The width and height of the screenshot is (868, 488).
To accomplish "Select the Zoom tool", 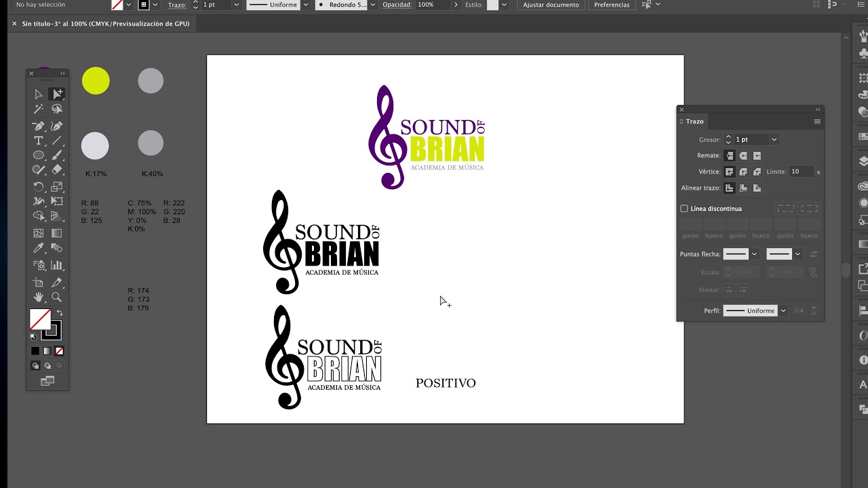I will pos(57,298).
